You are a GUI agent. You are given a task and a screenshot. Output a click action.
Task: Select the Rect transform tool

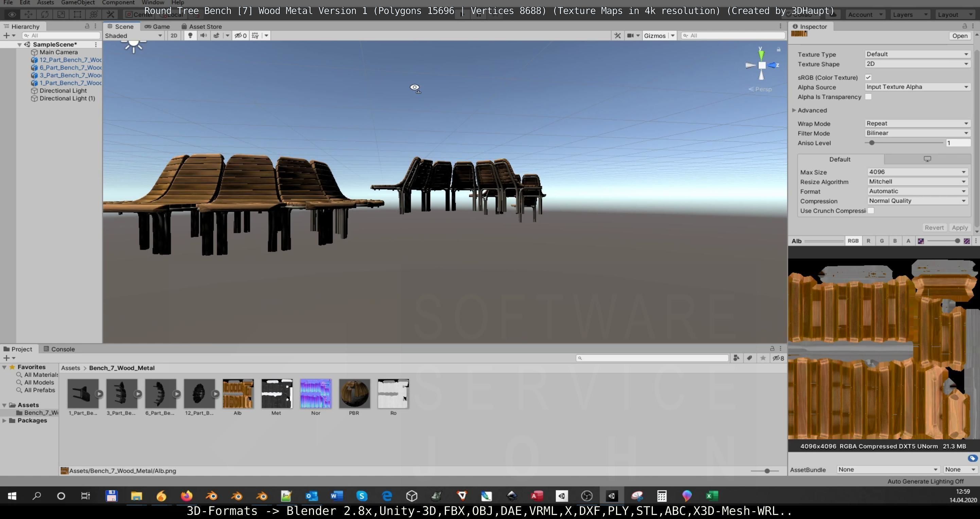(x=77, y=15)
